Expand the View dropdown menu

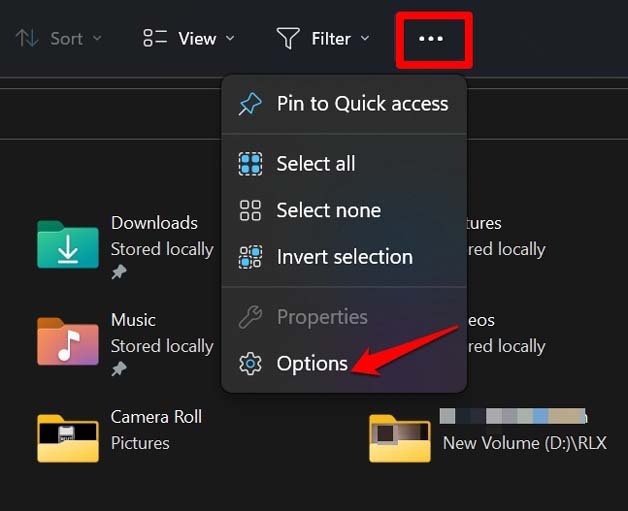[189, 39]
